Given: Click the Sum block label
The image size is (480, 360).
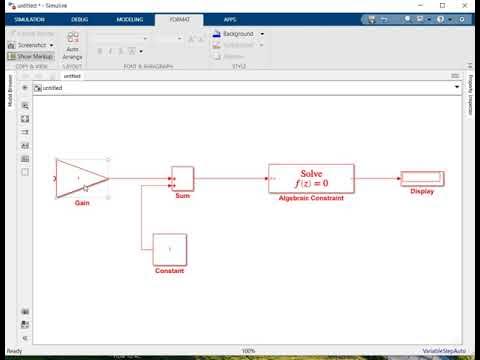Looking at the screenshot, I should (182, 196).
